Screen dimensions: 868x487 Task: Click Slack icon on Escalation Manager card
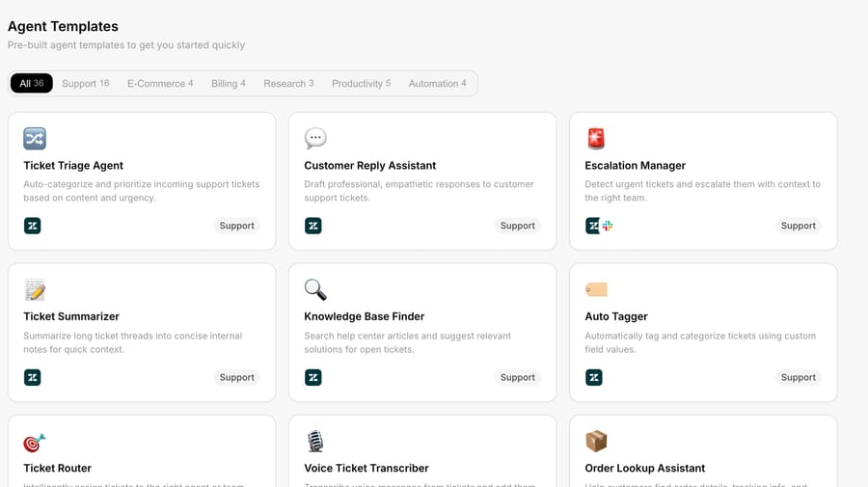tap(608, 226)
